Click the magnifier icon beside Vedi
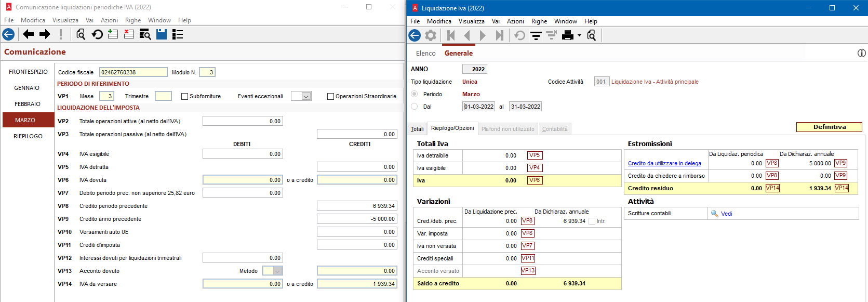The height and width of the screenshot is (302, 868). 714,214
